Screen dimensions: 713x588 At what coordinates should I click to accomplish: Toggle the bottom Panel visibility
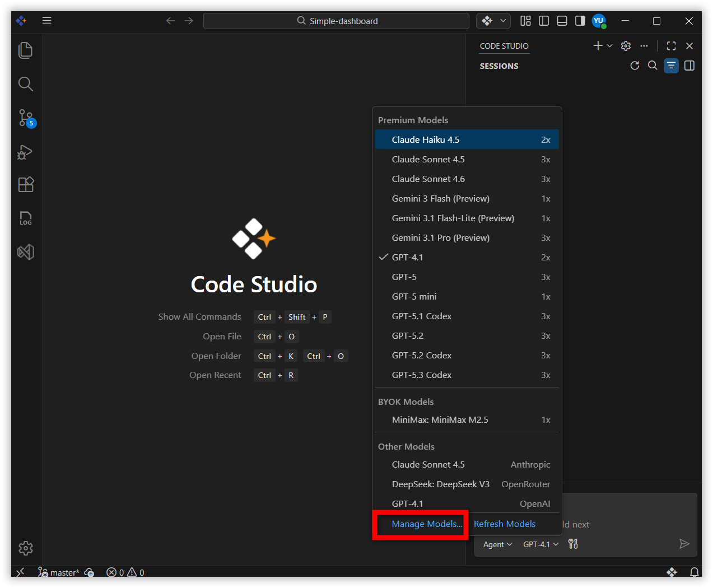point(562,21)
